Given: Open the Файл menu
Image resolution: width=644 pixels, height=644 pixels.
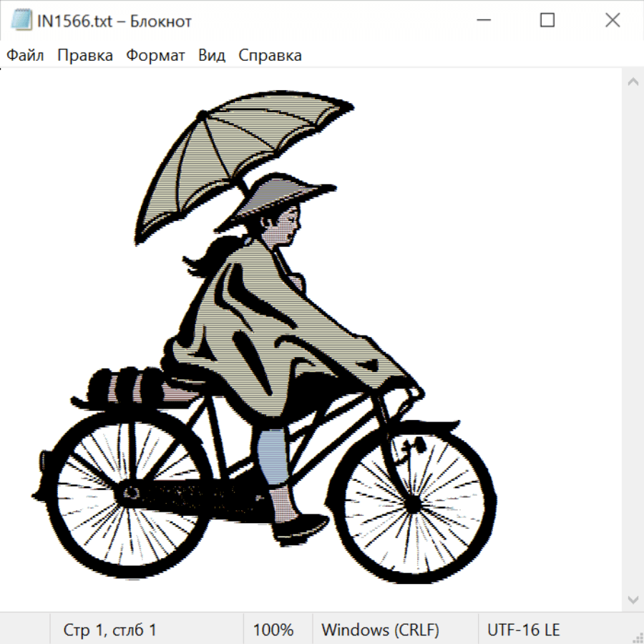Looking at the screenshot, I should (26, 56).
